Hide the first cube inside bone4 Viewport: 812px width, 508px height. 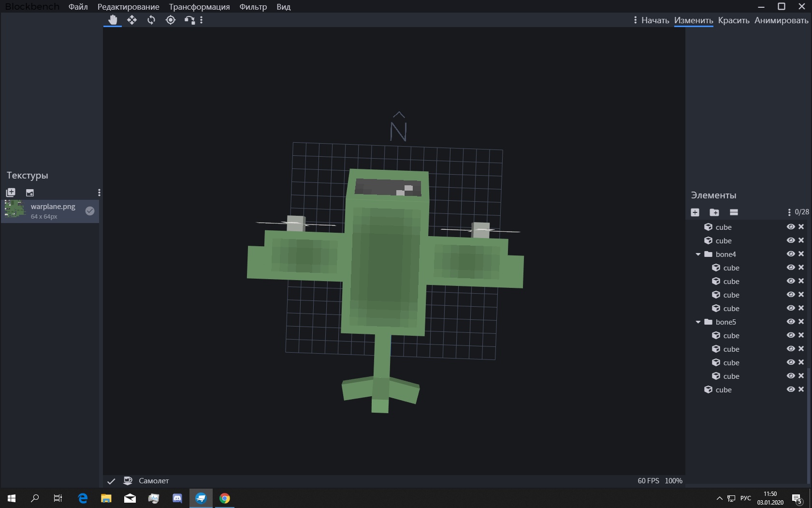[x=791, y=267]
